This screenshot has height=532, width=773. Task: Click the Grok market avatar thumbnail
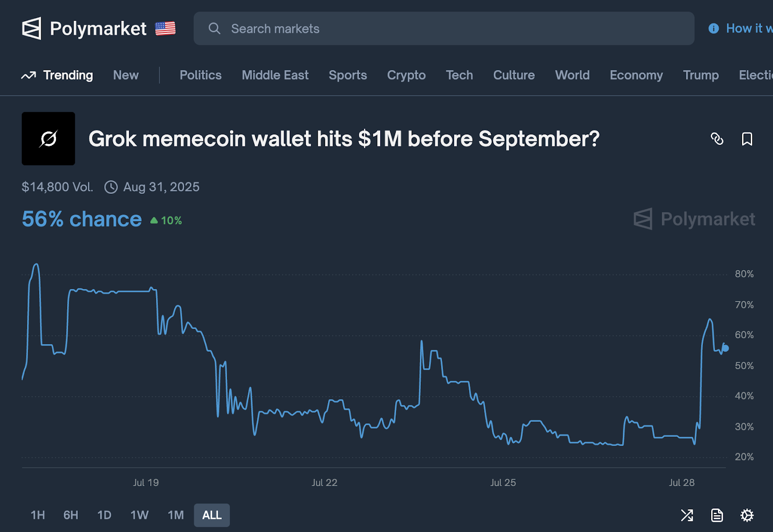(x=48, y=139)
